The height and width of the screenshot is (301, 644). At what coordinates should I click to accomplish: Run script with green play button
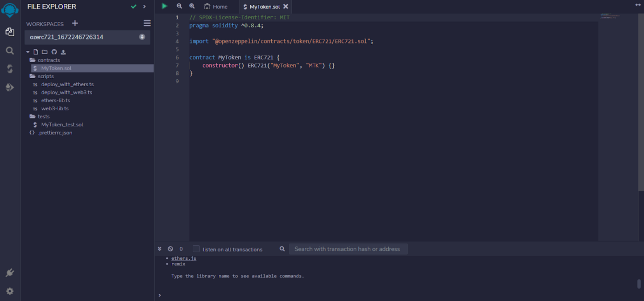(x=164, y=6)
